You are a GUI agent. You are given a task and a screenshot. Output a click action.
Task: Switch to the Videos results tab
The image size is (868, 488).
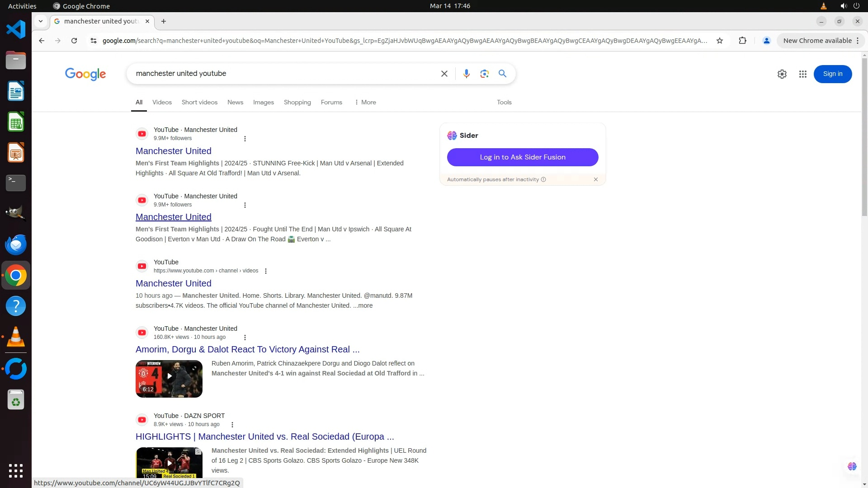coord(162,103)
